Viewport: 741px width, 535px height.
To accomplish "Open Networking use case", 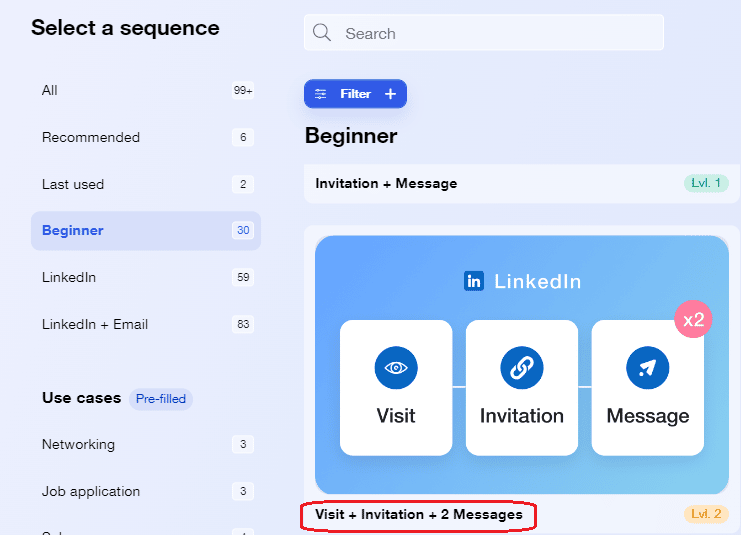I will [146, 444].
